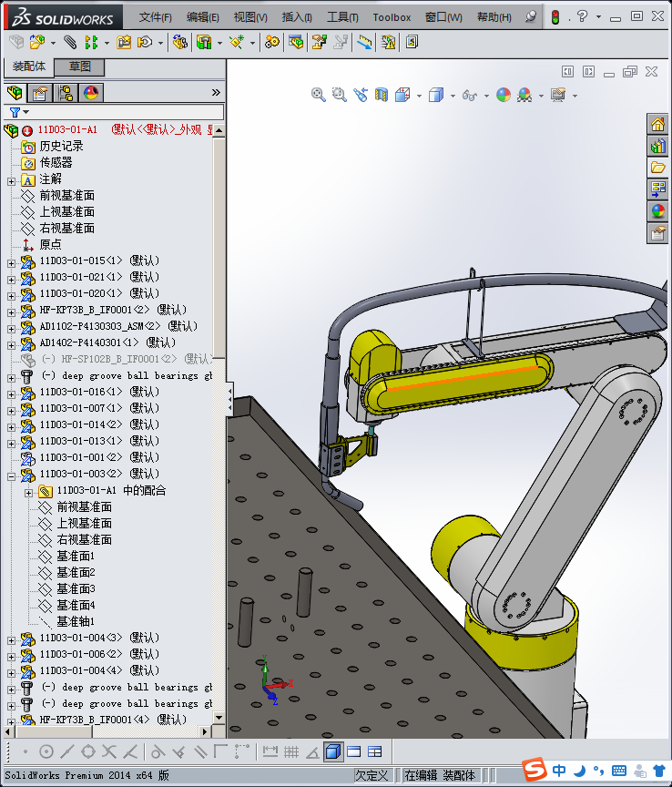
Task: Open the 视图(V) menu
Action: [250, 17]
